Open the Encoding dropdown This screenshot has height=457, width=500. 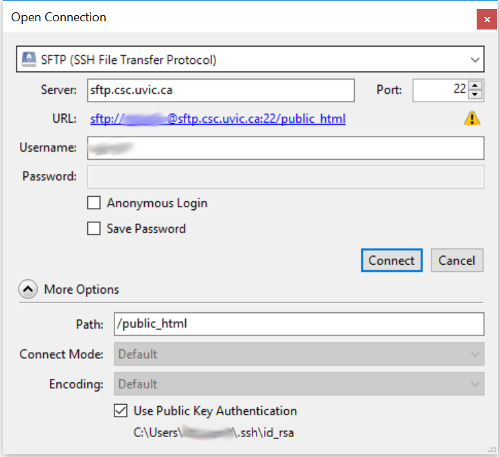299,384
